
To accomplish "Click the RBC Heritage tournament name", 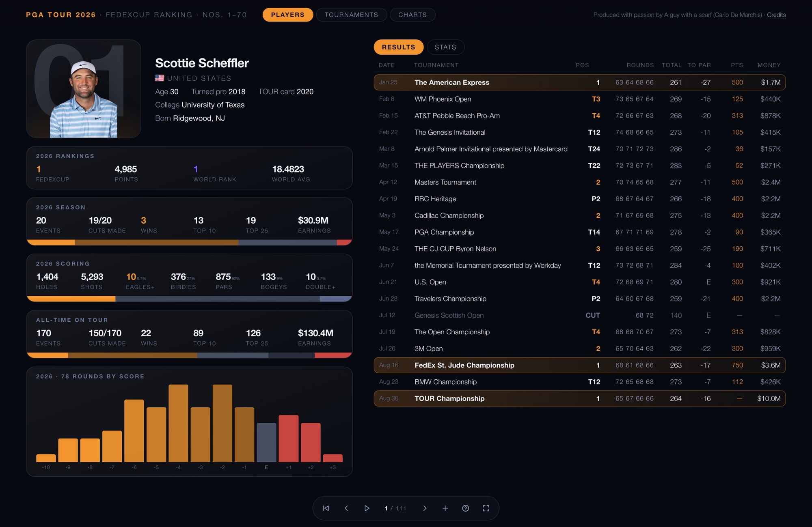I will (435, 199).
